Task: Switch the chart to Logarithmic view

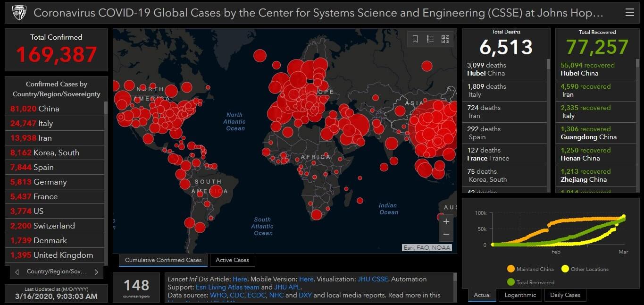Action: tap(520, 295)
